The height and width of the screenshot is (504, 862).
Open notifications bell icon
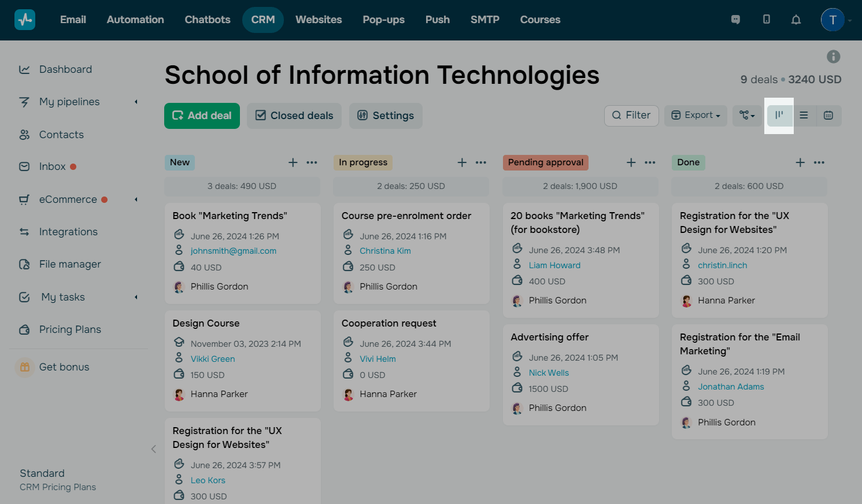(x=796, y=20)
